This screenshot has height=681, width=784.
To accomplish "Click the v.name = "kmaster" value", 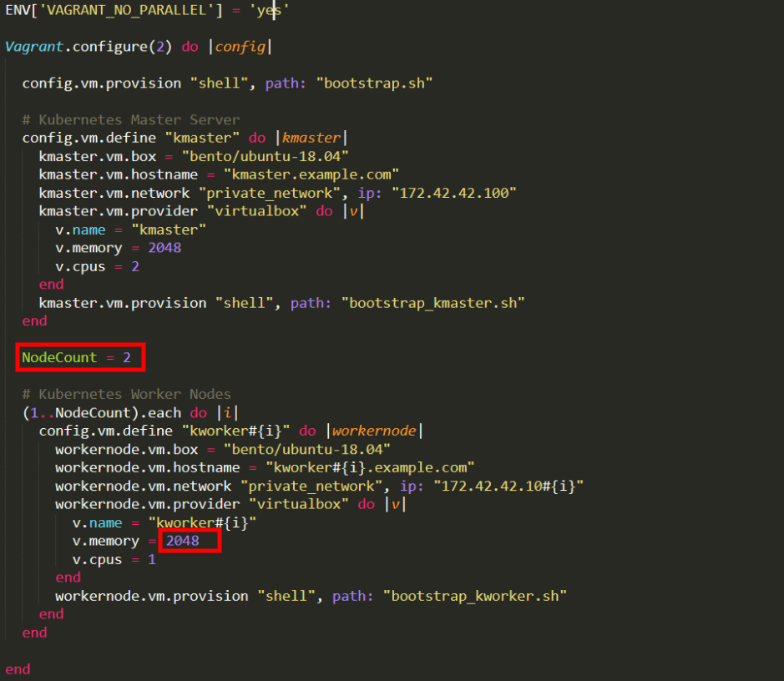I will tap(169, 230).
